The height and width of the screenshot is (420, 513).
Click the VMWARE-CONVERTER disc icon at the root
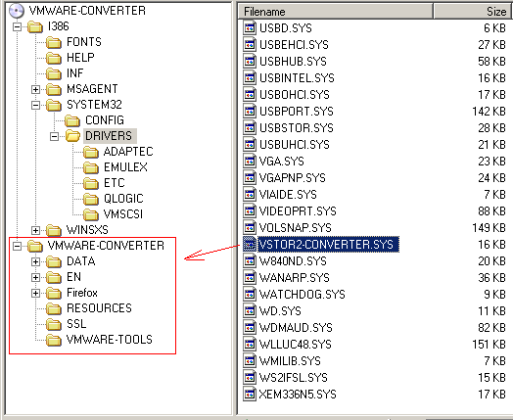pyautogui.click(x=17, y=11)
